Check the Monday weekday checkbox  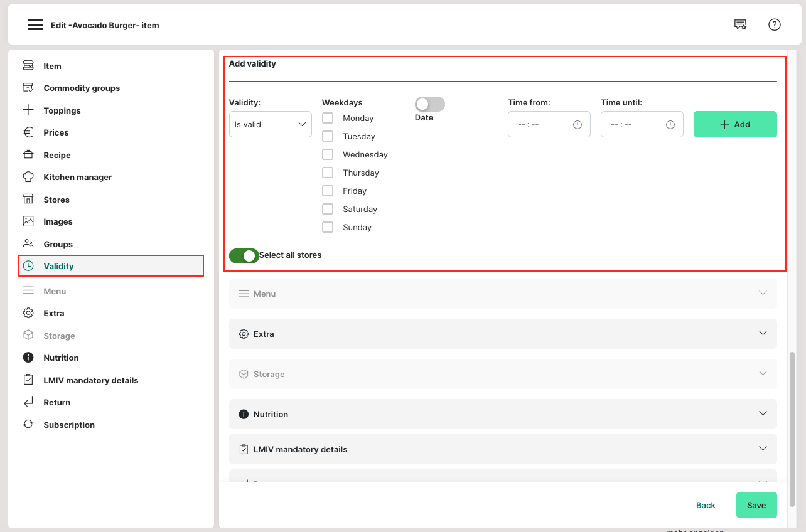click(328, 118)
